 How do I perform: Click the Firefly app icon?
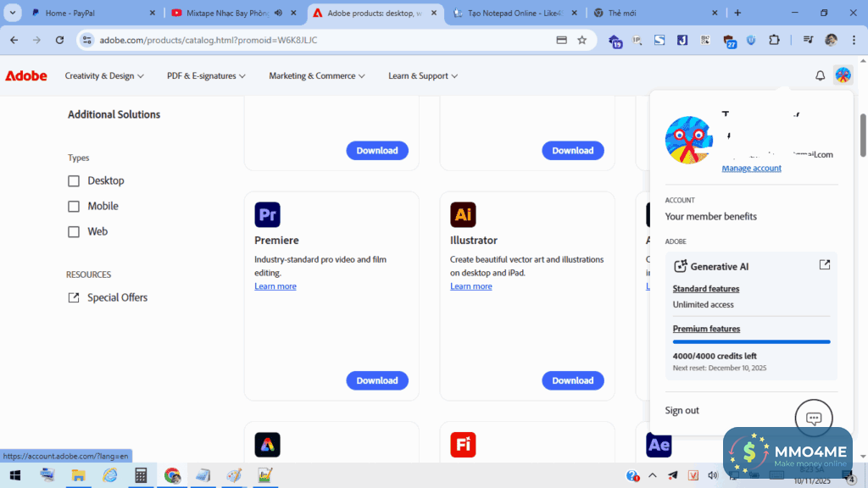[x=463, y=445]
